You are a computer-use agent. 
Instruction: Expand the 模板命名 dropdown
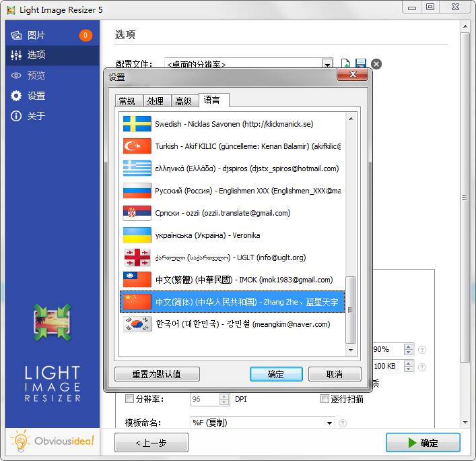329,423
